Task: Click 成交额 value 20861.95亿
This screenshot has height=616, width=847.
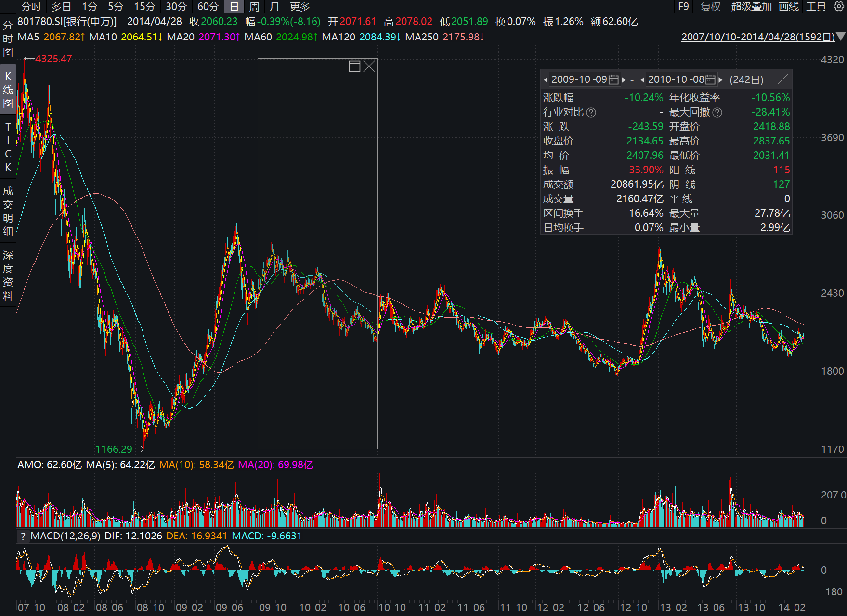Action: (637, 184)
